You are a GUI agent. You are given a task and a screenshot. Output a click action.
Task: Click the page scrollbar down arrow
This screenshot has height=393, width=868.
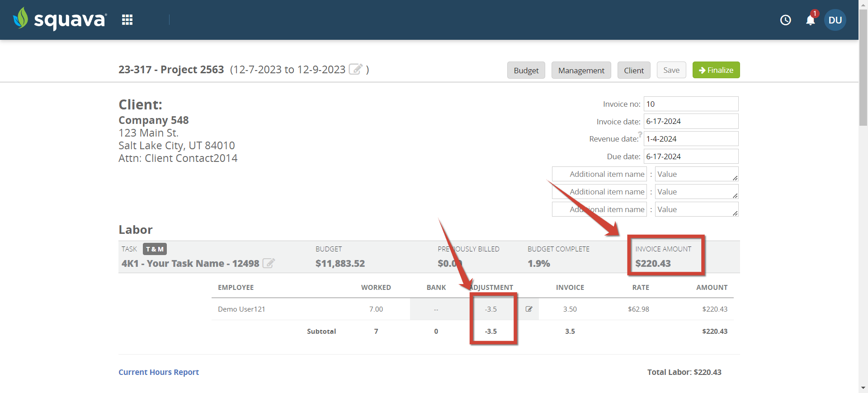point(863,388)
